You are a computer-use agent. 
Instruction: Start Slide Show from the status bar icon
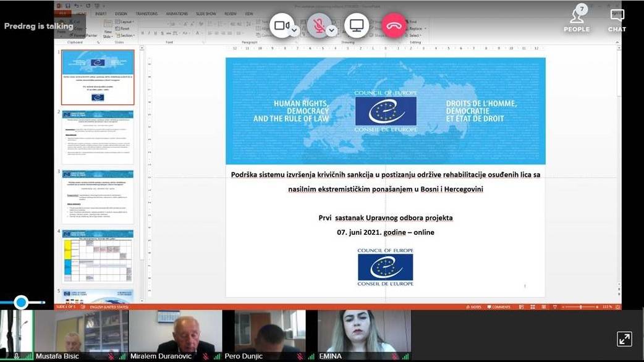[x=555, y=307]
